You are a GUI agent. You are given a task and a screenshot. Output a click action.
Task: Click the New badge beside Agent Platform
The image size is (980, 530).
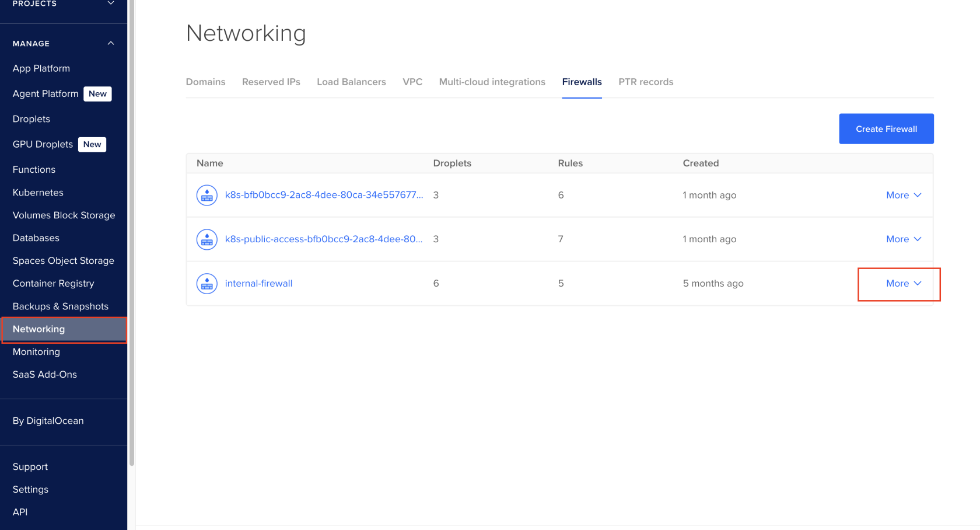point(97,94)
